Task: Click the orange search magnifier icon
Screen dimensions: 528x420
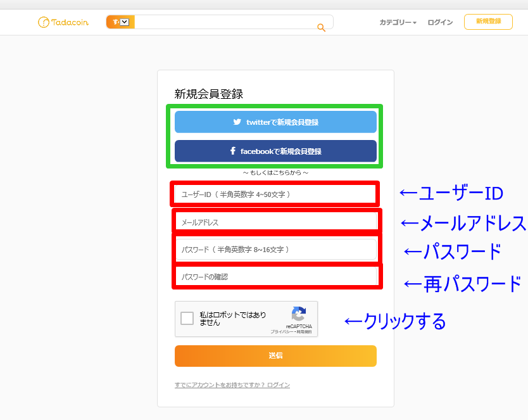Action: point(321,27)
